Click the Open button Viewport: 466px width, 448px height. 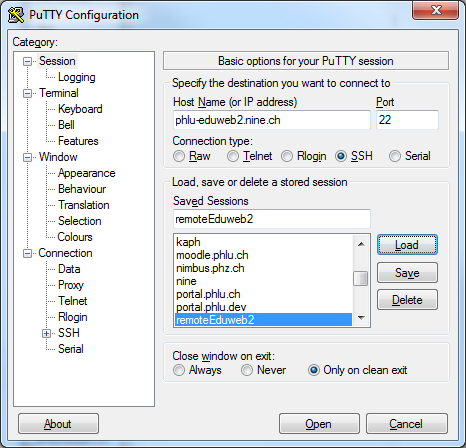(x=319, y=424)
